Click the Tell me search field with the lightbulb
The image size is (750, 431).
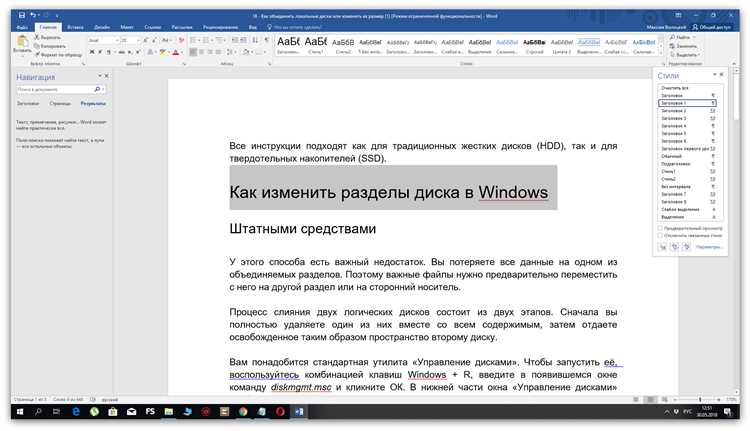(x=295, y=27)
